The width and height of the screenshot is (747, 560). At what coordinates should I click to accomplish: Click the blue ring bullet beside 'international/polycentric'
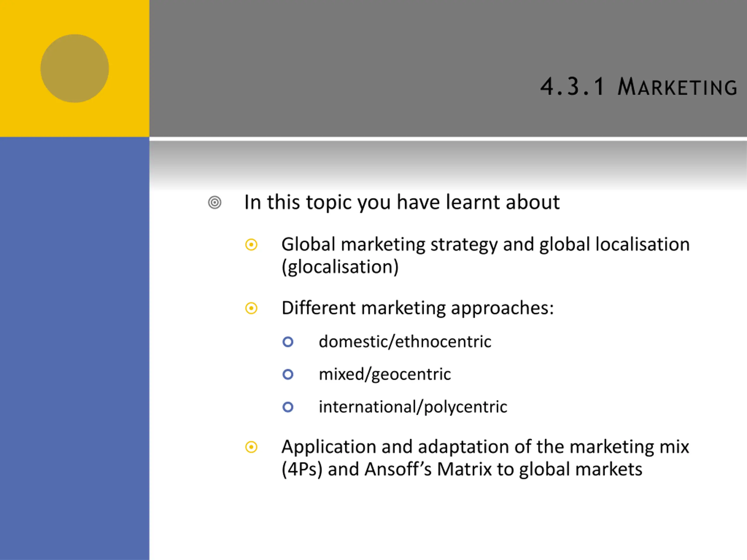[288, 407]
